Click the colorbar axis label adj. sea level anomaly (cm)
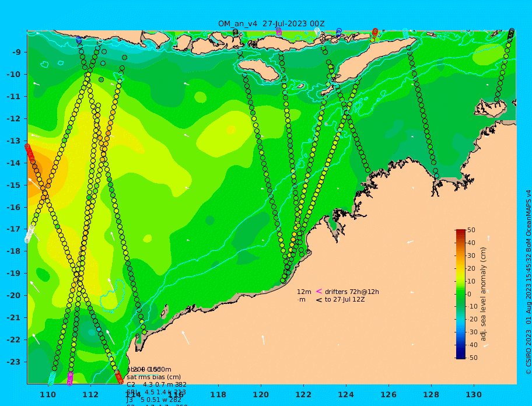532x406 pixels. coord(483,294)
